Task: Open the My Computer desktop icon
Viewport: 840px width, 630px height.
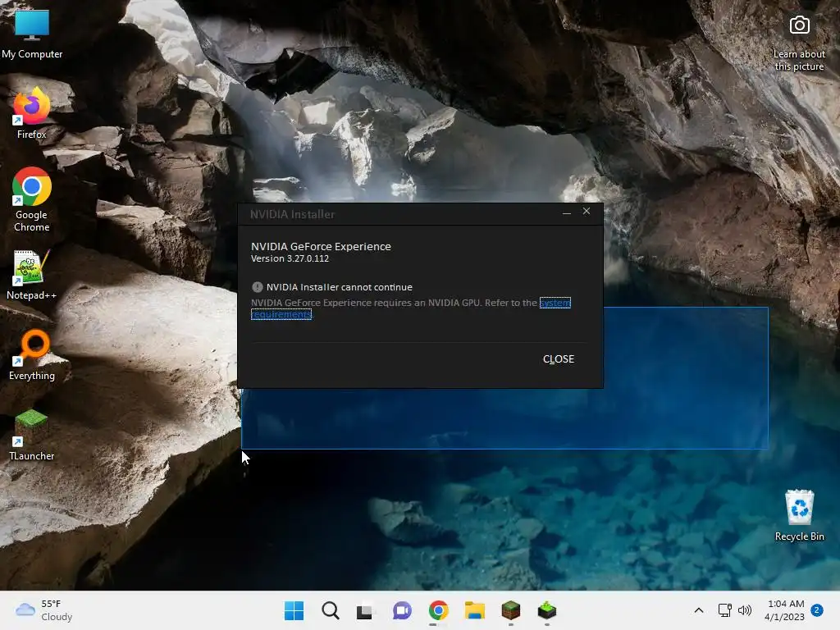Action: point(32,33)
